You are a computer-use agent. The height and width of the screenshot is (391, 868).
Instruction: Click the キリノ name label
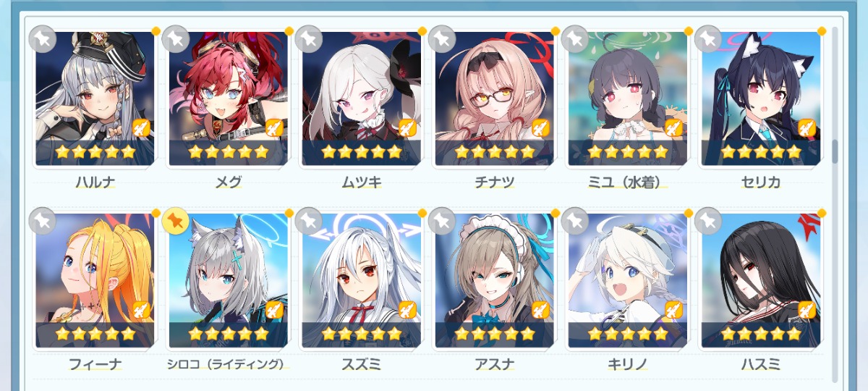click(x=628, y=365)
